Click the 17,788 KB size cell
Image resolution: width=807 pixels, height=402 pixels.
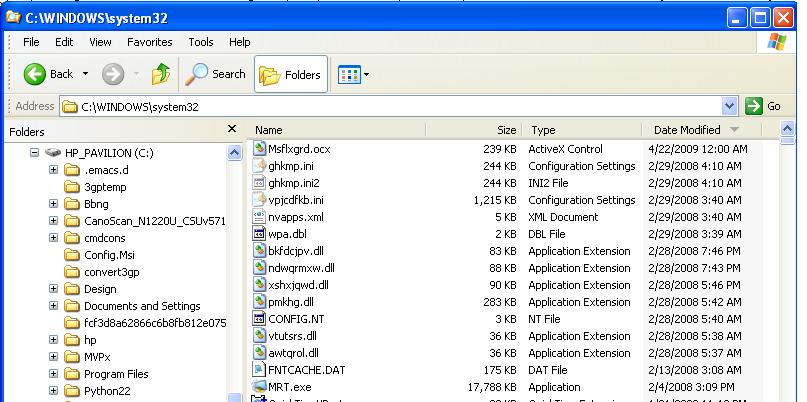[x=492, y=387]
